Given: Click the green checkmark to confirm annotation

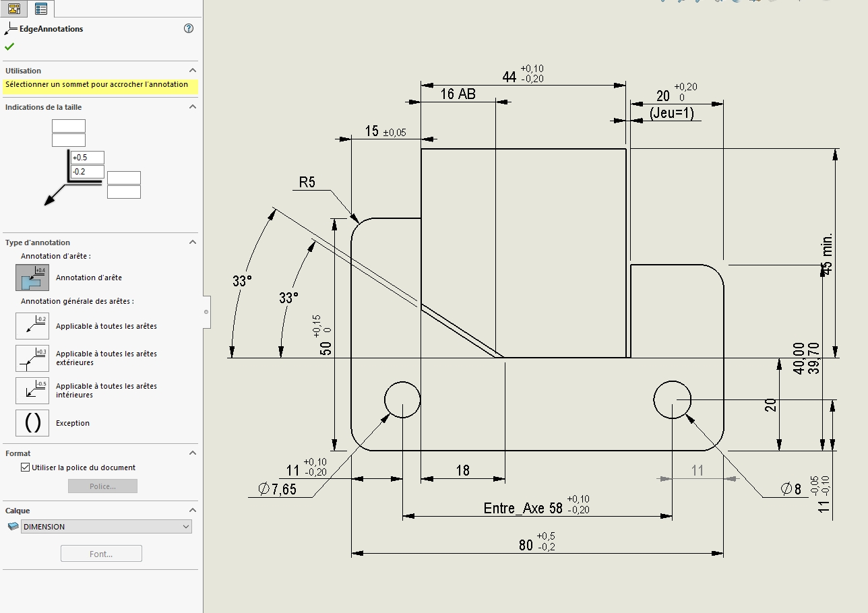Looking at the screenshot, I should pos(9,46).
